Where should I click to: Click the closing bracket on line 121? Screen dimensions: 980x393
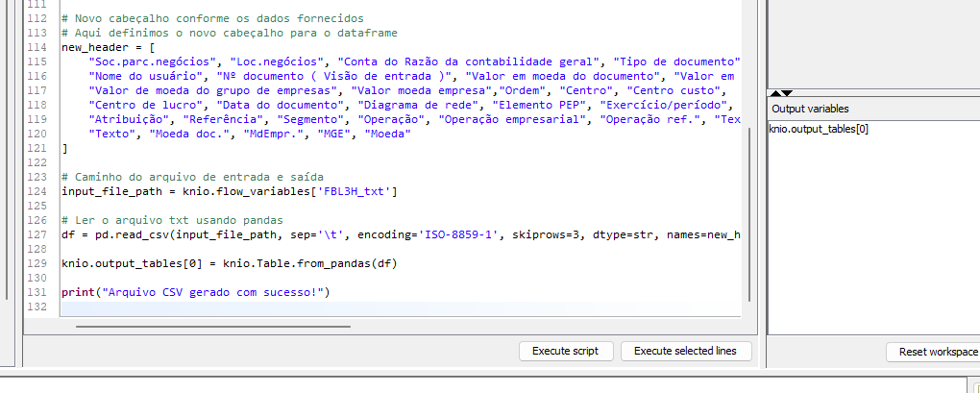[x=64, y=150]
